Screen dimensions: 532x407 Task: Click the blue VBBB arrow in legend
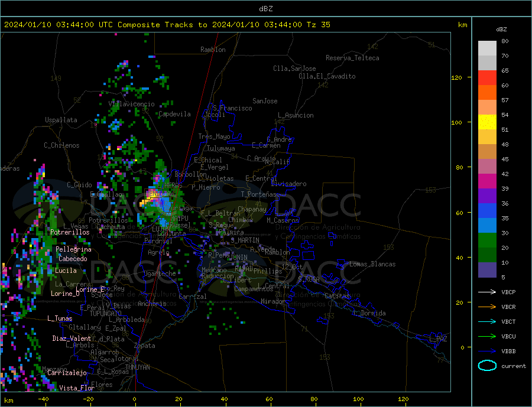pos(487,351)
